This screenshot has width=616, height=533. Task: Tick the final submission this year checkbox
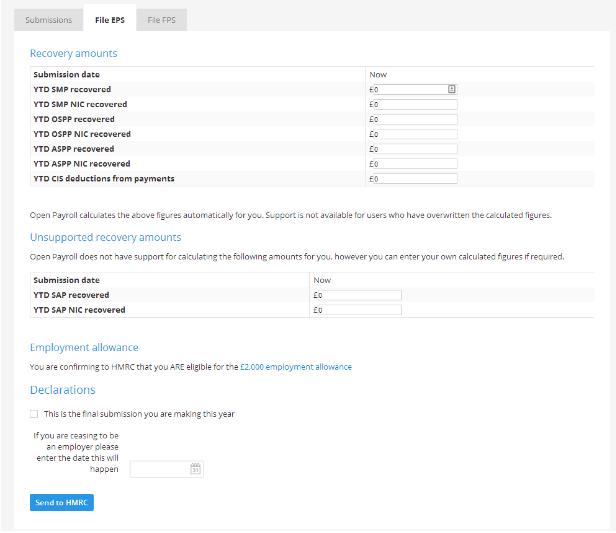pyautogui.click(x=34, y=414)
